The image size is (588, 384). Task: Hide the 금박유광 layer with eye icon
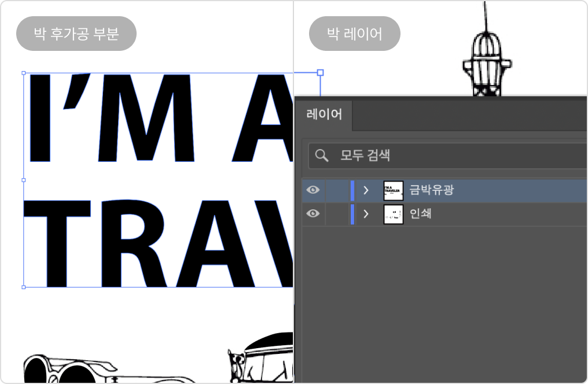313,190
